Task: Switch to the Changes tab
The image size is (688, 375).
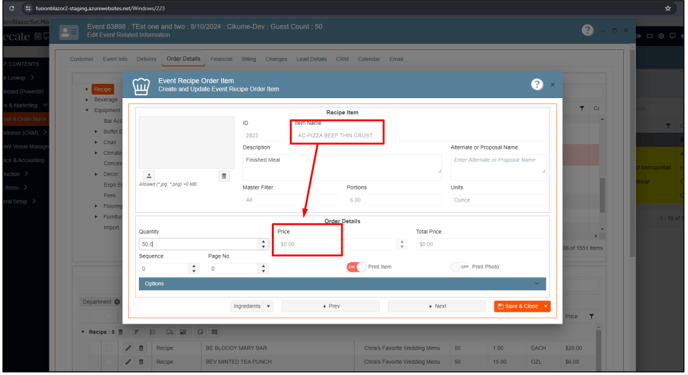Action: (x=276, y=59)
